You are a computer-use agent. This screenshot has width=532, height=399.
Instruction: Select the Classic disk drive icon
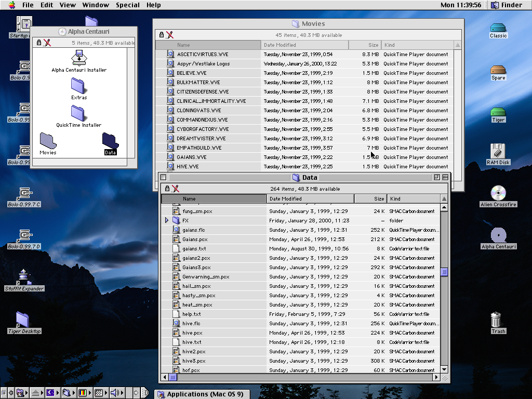(498, 28)
